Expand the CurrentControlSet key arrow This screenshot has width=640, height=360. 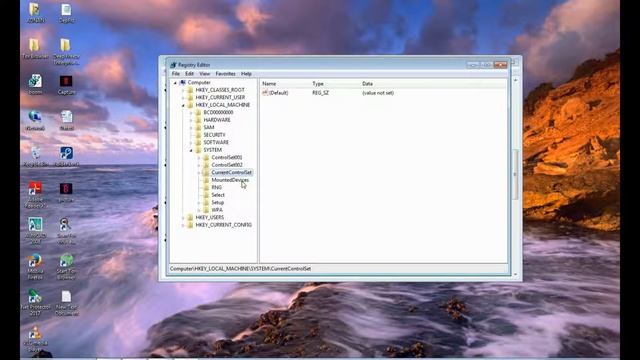199,173
